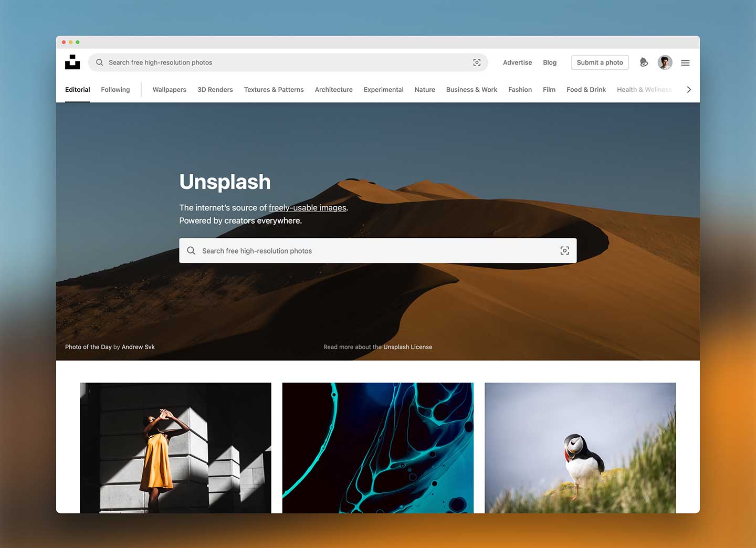Viewport: 756px width, 548px height.
Task: Open the hamburger menu icon
Action: tap(685, 62)
